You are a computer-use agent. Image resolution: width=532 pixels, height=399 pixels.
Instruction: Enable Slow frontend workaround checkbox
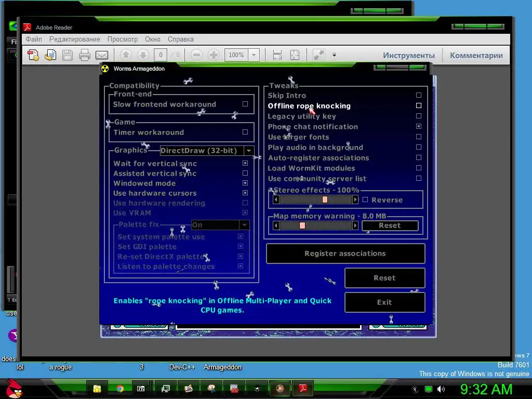pos(245,104)
